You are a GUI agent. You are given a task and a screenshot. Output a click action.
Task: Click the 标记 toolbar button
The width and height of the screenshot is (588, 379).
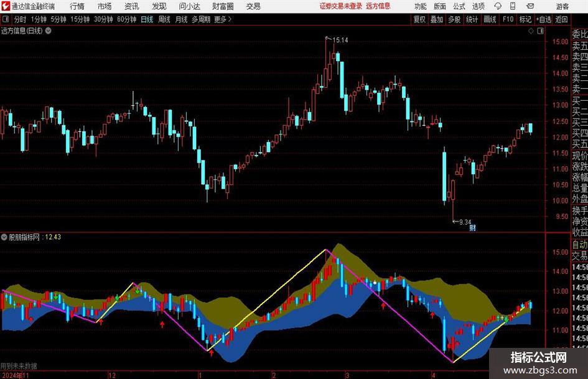pyautogui.click(x=525, y=19)
